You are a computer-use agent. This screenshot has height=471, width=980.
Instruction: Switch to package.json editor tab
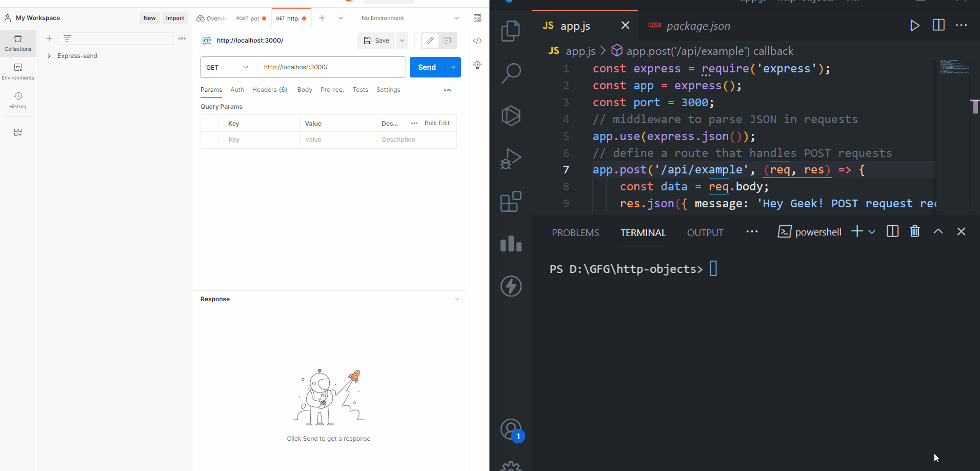tap(689, 26)
